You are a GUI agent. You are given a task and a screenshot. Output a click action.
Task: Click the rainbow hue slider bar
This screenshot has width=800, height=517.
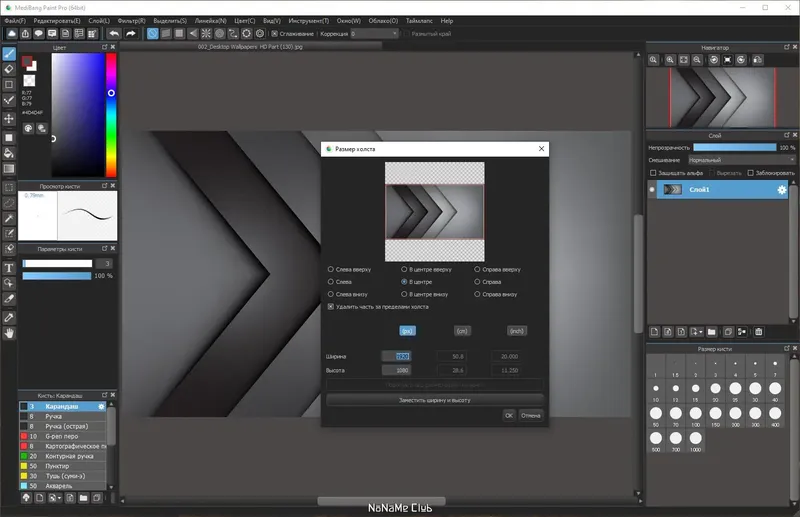tap(111, 115)
